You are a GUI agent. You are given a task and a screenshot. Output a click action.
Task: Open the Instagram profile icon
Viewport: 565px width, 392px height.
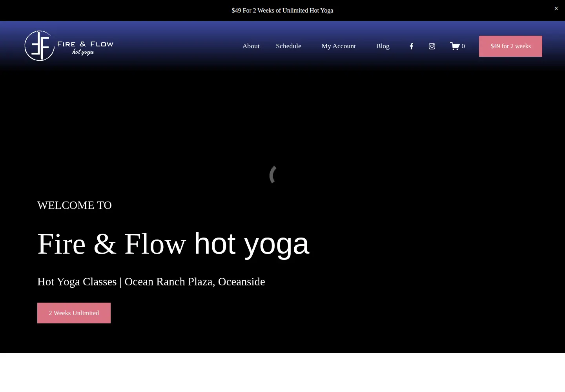click(432, 46)
